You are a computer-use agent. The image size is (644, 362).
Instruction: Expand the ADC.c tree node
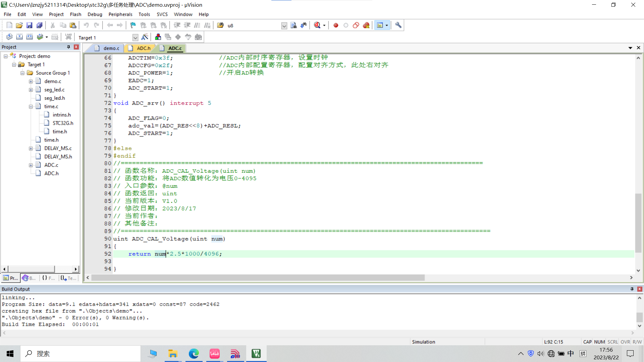point(31,165)
